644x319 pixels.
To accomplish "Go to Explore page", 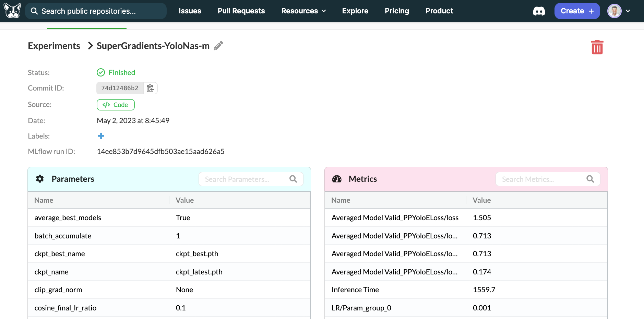I will click(x=355, y=11).
